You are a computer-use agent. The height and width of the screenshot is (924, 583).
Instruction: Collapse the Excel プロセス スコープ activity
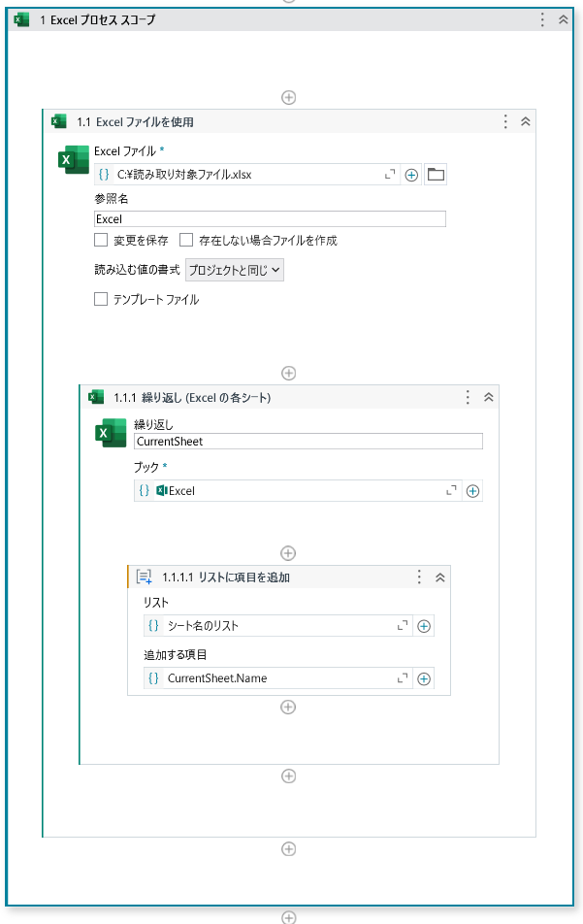(563, 19)
